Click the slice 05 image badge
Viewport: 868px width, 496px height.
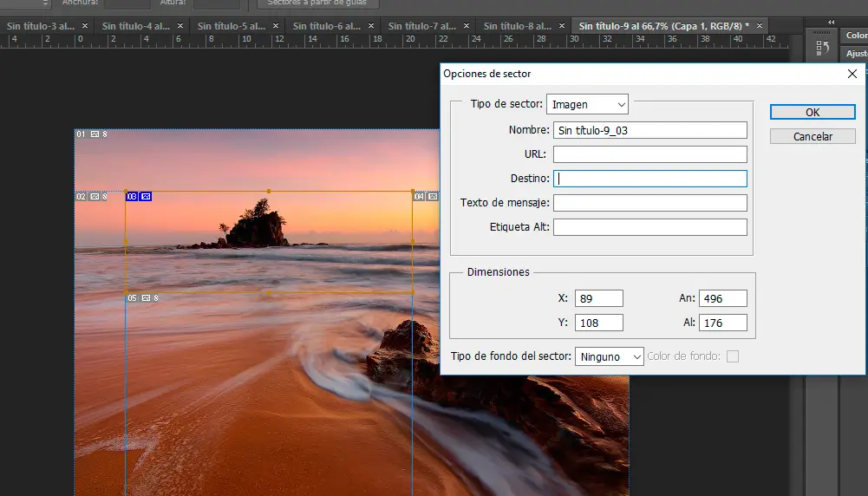coord(145,298)
